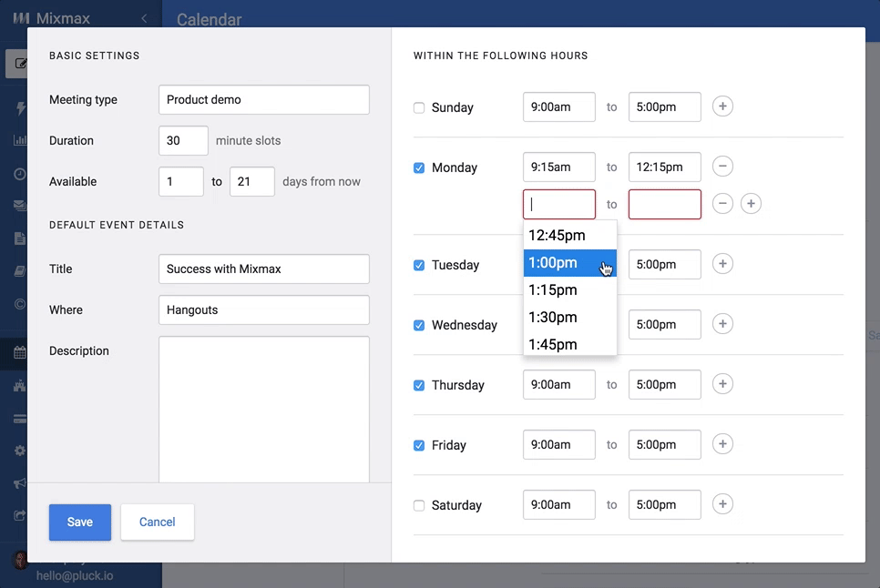The height and width of the screenshot is (588, 880).
Task: Collapse the Mixmax sidebar with chevron
Action: pyautogui.click(x=144, y=18)
